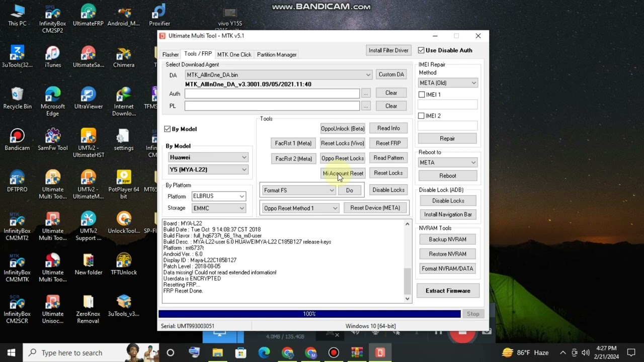Open the UltimateFRP desktop shortcut

[88, 15]
